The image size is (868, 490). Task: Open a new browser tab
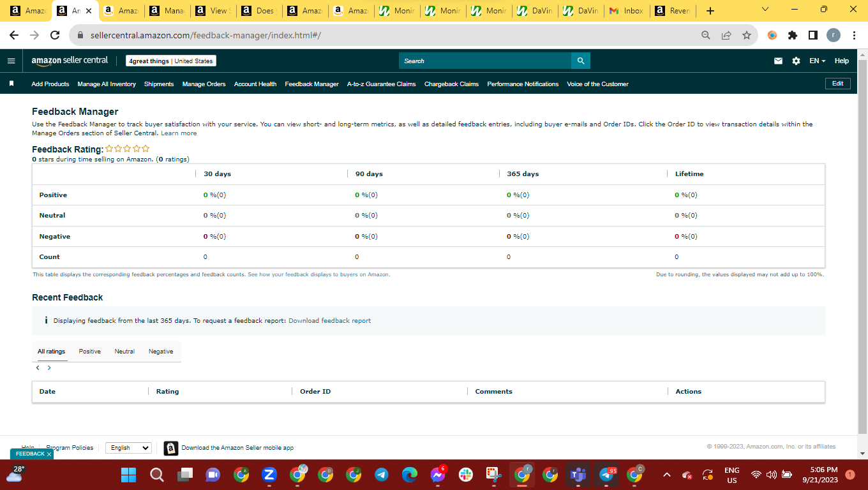coord(710,11)
